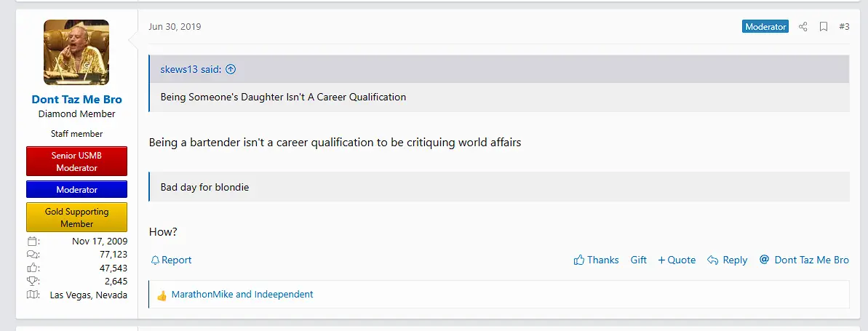Viewport: 868px width, 331px height.
Task: Open Dont Taz Me Bro's avatar image
Action: tap(76, 52)
